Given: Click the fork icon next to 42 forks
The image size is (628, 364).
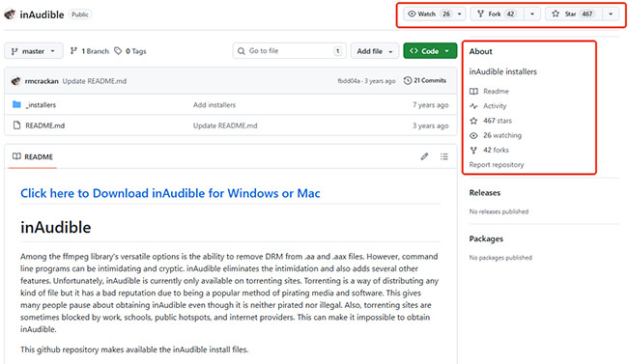Looking at the screenshot, I should pos(473,151).
